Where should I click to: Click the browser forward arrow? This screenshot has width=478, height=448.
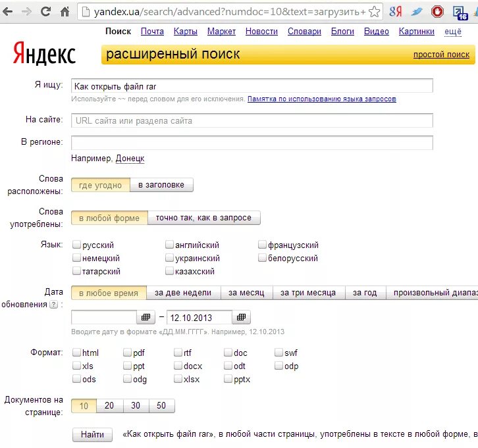tap(27, 12)
